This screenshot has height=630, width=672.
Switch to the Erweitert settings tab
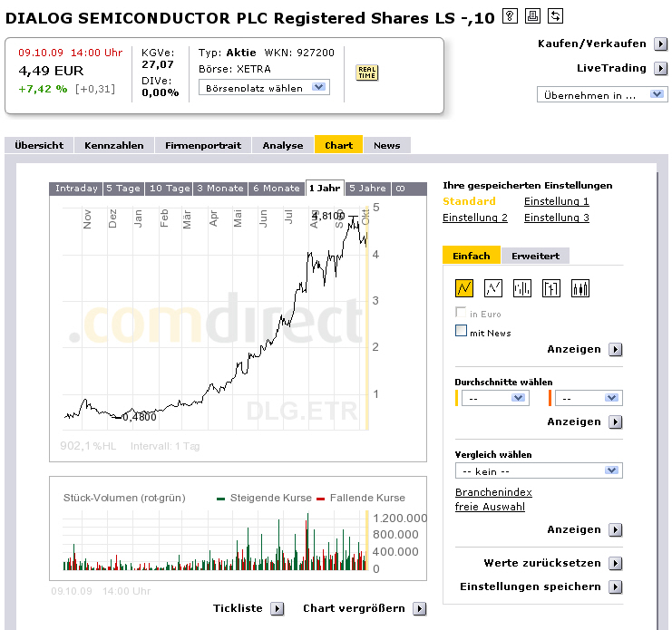pyautogui.click(x=535, y=257)
